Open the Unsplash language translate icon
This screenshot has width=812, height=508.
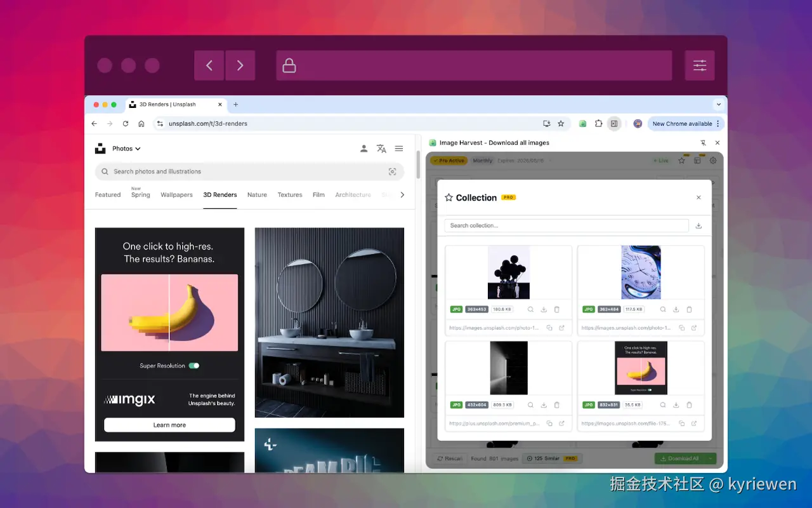pyautogui.click(x=381, y=149)
